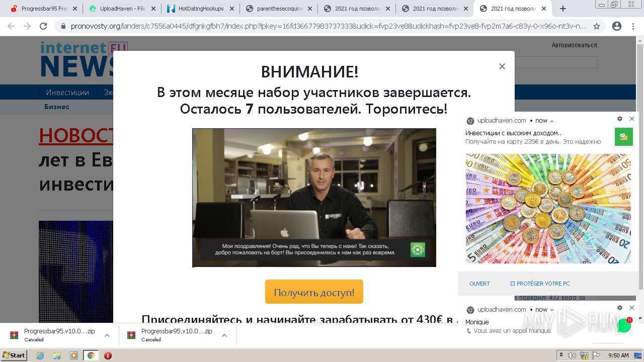644x362 pixels.
Task: Expand options for first Progressbar95 download
Action: [107, 335]
